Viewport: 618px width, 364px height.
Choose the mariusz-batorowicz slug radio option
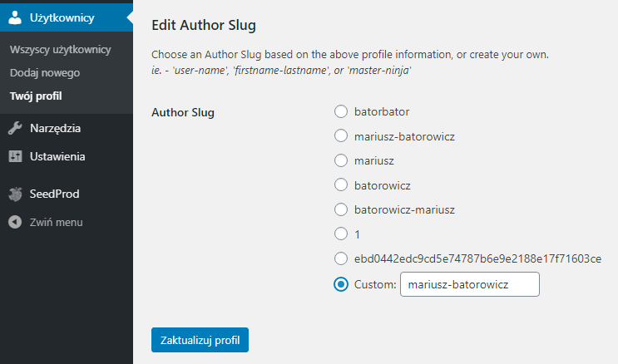click(x=340, y=135)
